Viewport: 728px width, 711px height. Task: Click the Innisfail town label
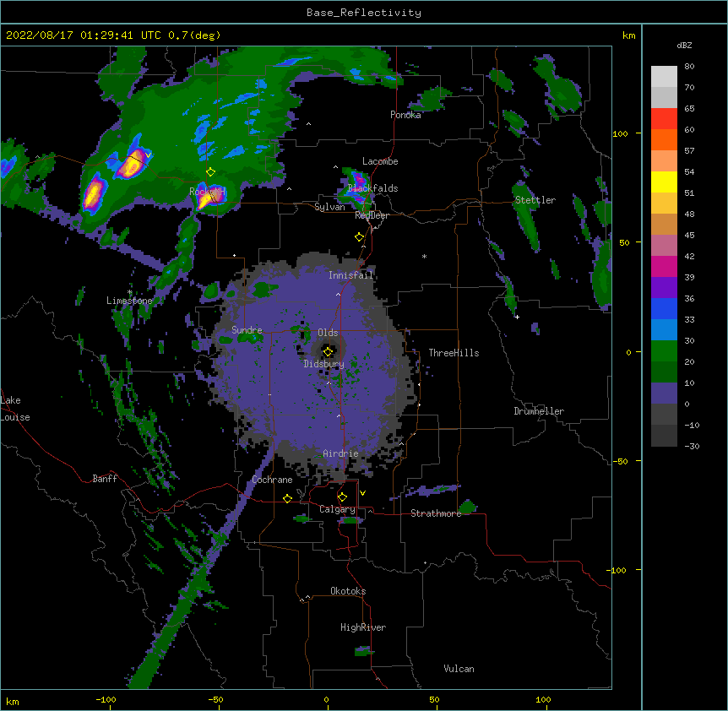350,275
